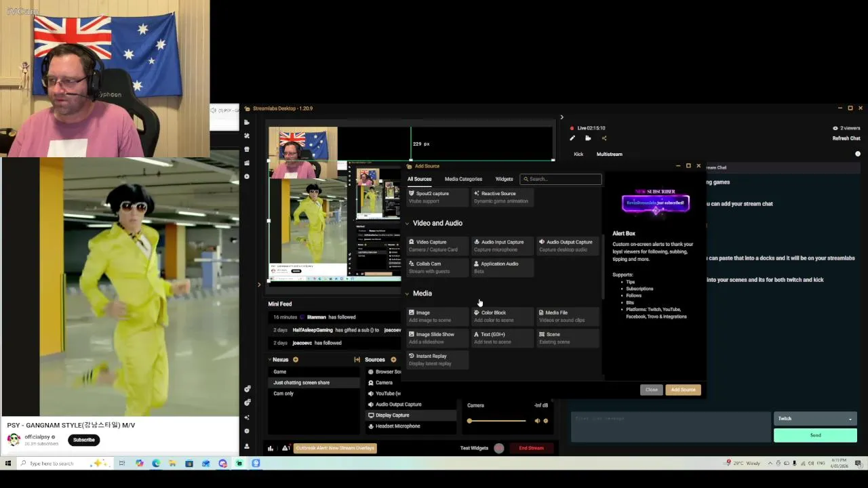The width and height of the screenshot is (868, 488).
Task: Open Camera mixer settings gear
Action: point(546,421)
